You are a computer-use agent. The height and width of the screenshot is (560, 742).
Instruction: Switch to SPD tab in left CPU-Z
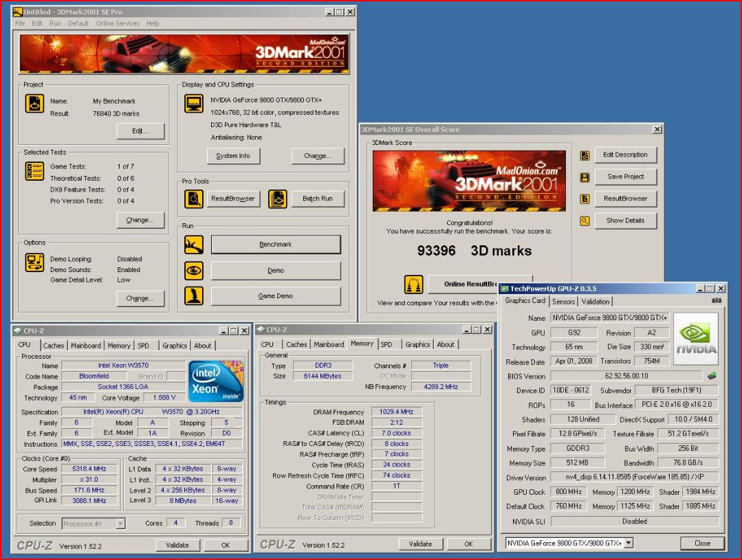coord(144,346)
